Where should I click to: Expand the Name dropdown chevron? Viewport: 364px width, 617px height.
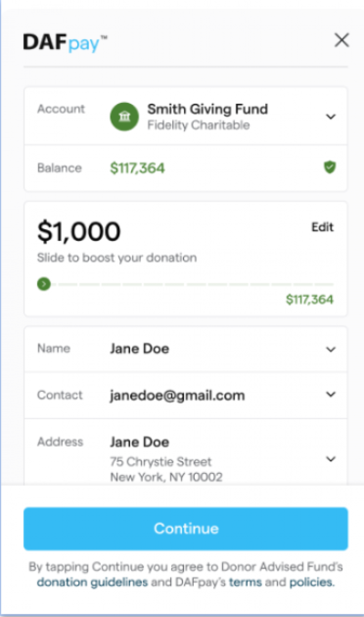tap(331, 350)
